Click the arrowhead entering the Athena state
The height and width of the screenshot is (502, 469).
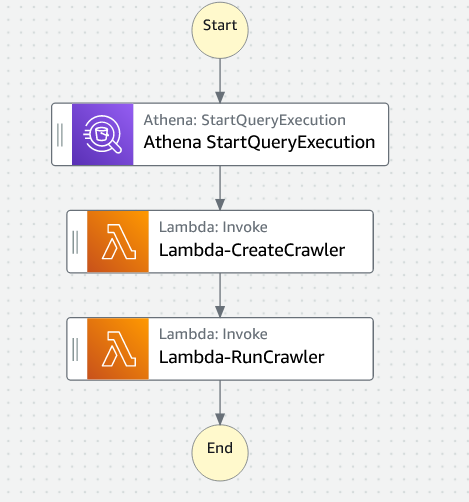click(220, 97)
